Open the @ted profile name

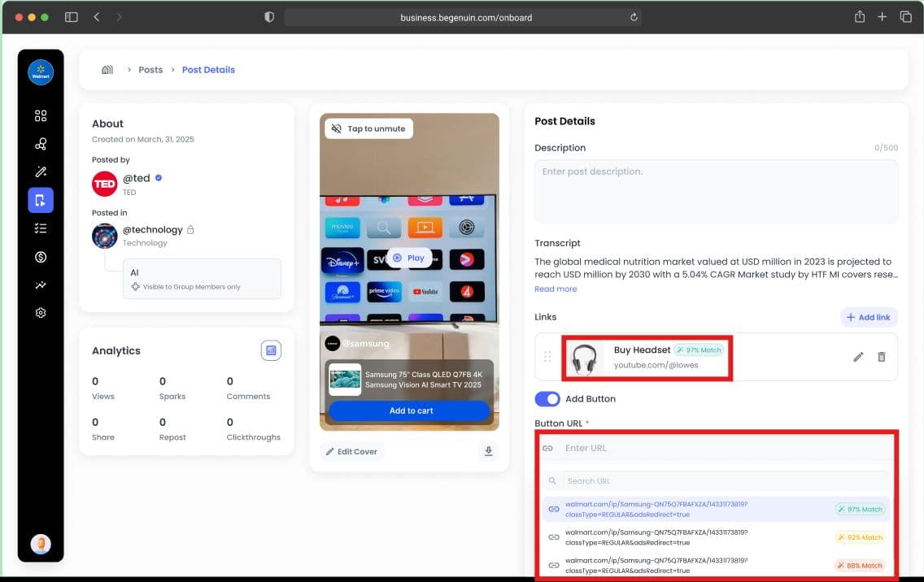tap(136, 178)
